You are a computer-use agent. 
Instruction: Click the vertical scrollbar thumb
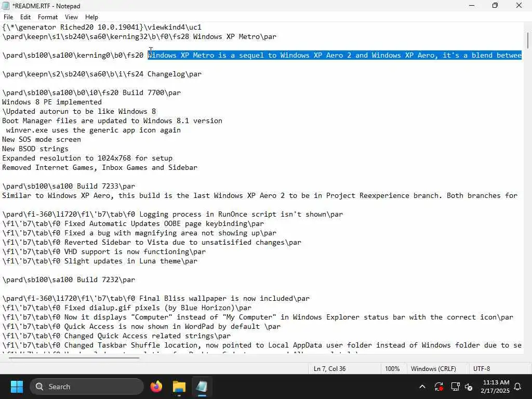[528, 41]
